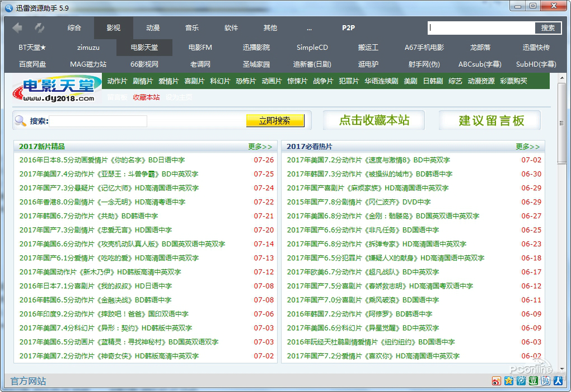Select the P2P tab
Screen dimensions: 571x392
click(349, 28)
